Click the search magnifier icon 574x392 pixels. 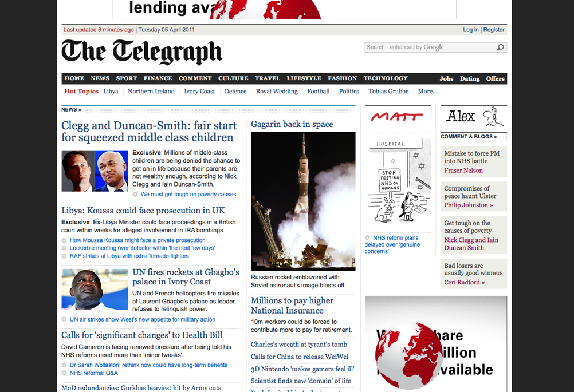click(x=501, y=47)
